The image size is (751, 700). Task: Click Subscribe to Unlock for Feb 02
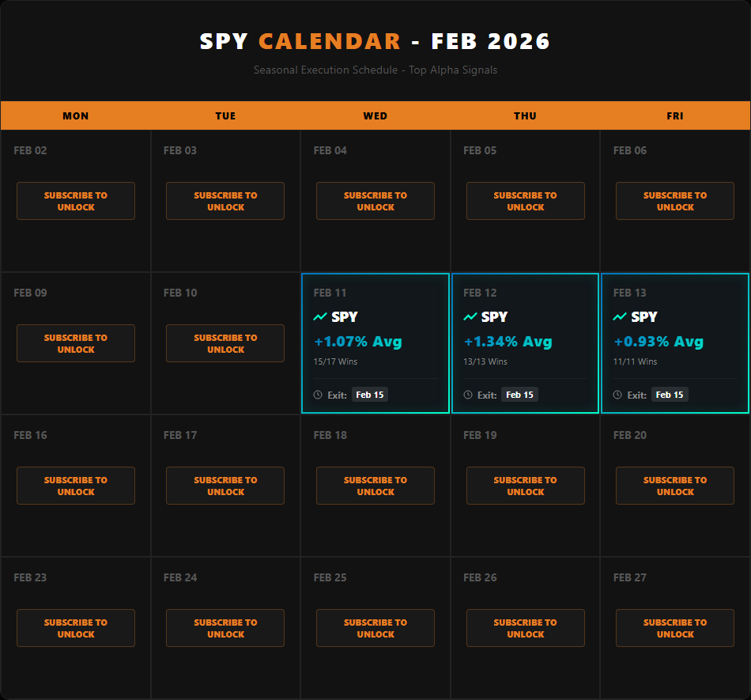75,201
